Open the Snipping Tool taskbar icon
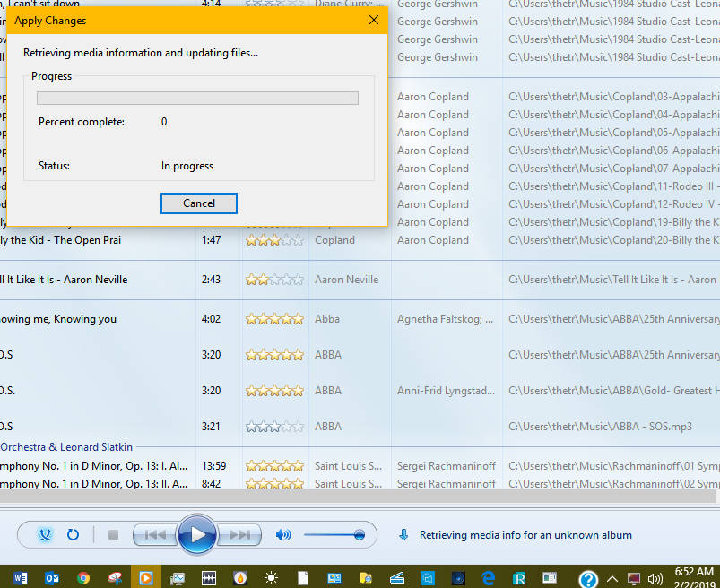Viewport: 720px width, 588px height. pos(115,577)
